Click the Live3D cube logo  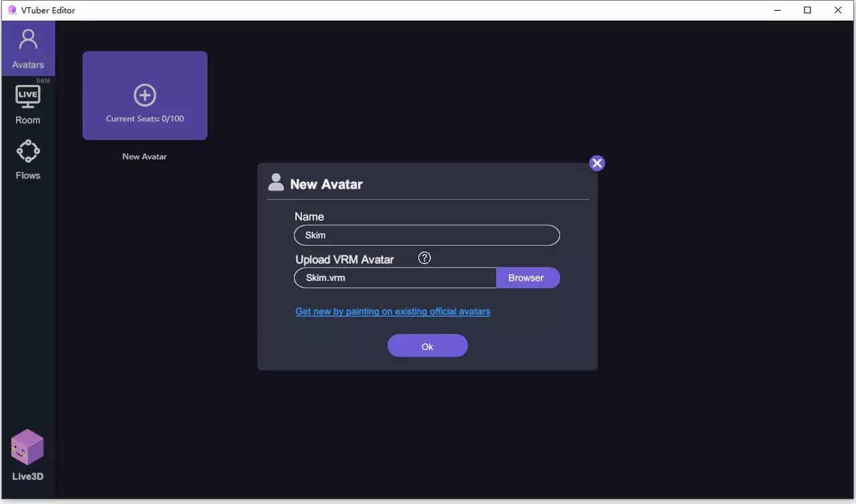click(27, 447)
